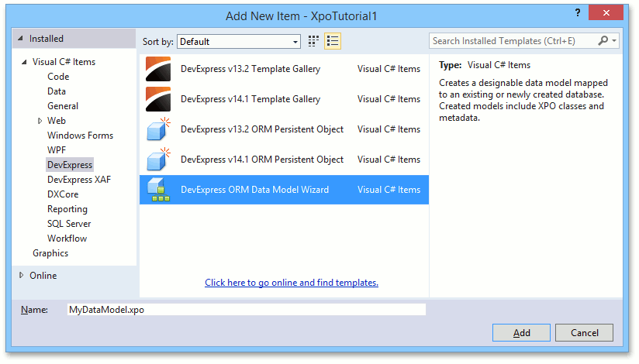The image size is (639, 364).
Task: Select DevExpress v14.1 Template Gallery text
Action: pos(250,99)
